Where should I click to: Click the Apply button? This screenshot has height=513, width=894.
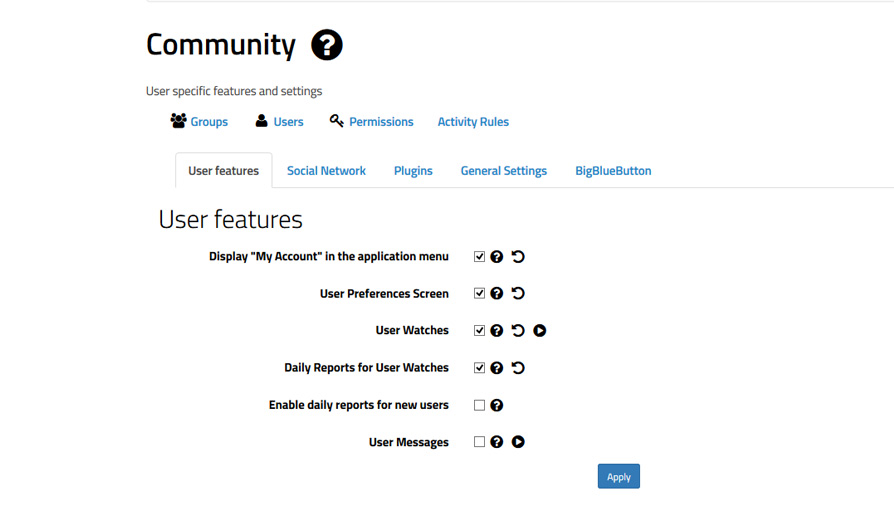click(x=619, y=477)
